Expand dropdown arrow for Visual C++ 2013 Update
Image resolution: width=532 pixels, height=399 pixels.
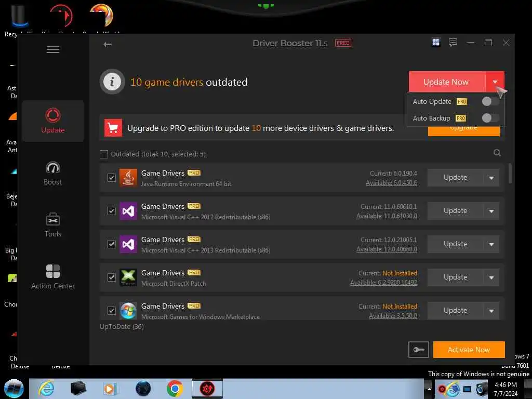[x=491, y=244]
